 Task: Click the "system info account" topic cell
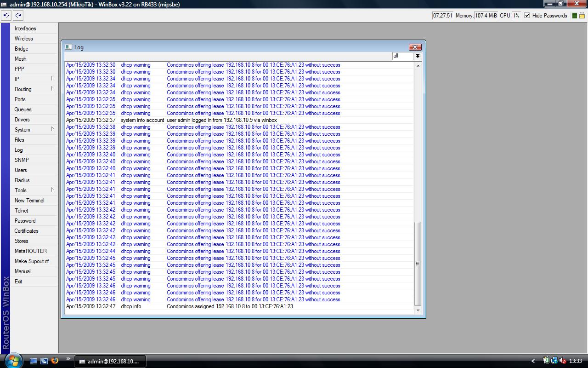[142, 120]
